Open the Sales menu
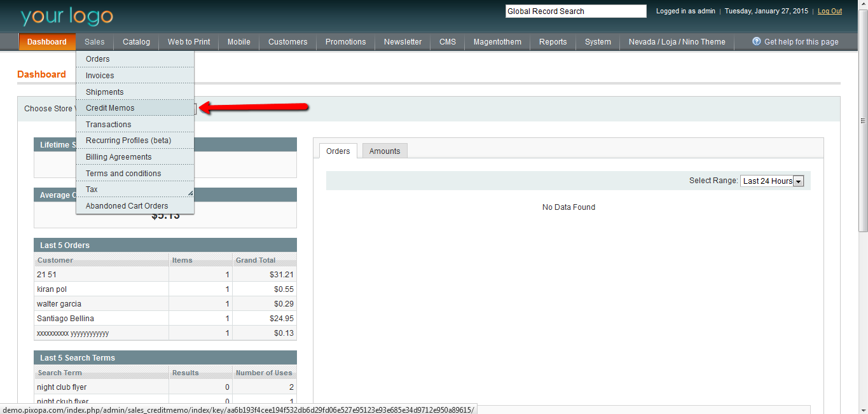Viewport: 868px width, 414px height. (95, 42)
